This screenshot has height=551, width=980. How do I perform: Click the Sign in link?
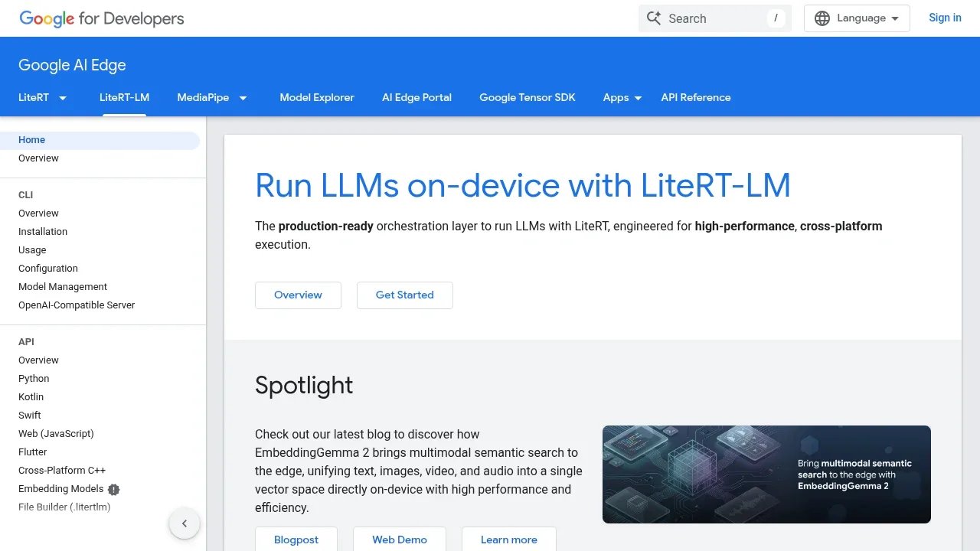pos(945,18)
